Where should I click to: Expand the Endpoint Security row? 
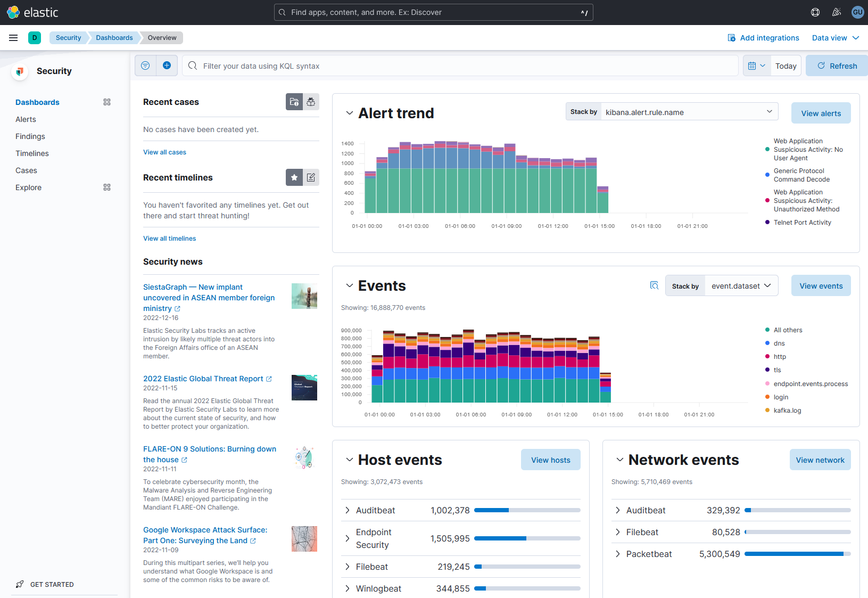pos(347,538)
